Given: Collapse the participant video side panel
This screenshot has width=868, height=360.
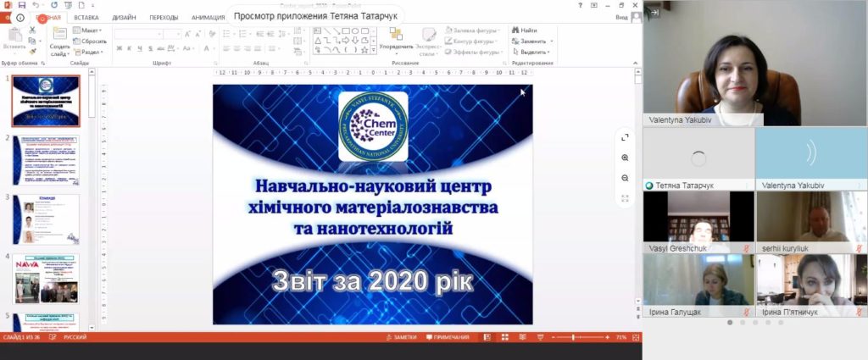Looking at the screenshot, I should [x=654, y=10].
